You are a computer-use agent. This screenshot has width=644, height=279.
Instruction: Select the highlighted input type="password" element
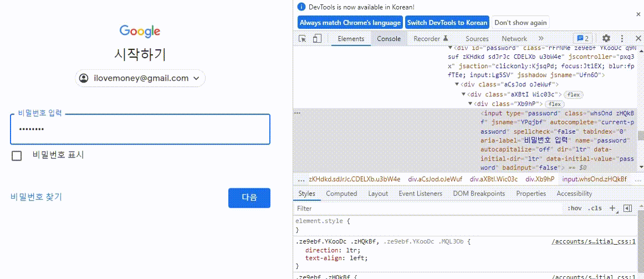coord(465,140)
